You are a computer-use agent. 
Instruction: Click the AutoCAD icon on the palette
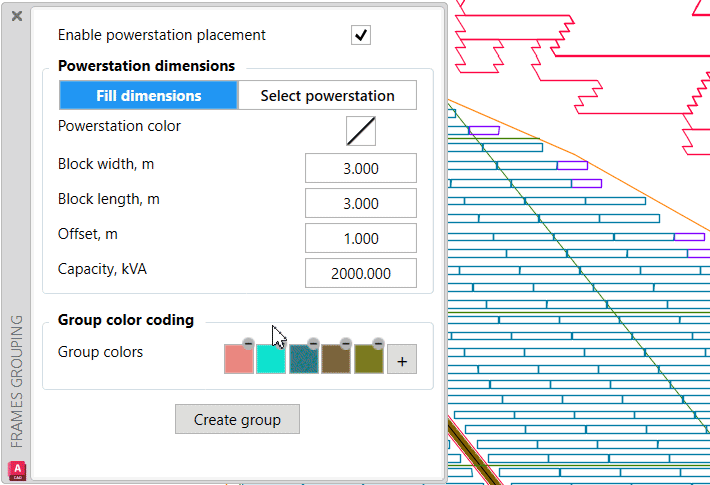[16, 469]
